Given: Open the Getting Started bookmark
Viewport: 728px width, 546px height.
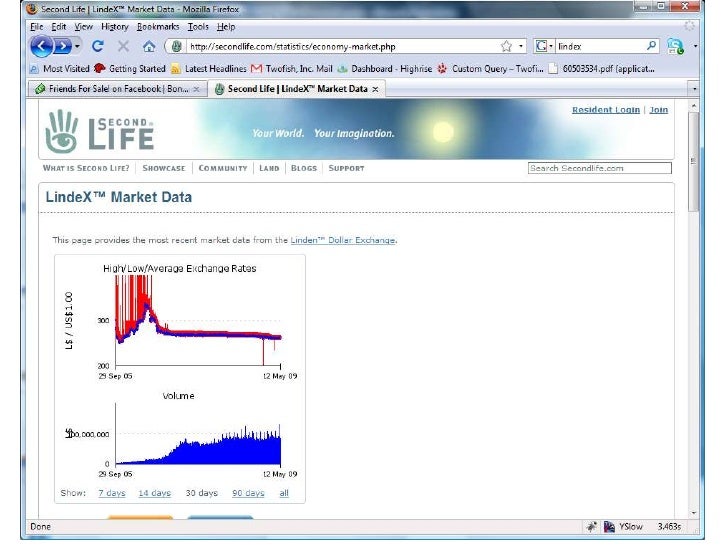Looking at the screenshot, I should tap(130, 69).
